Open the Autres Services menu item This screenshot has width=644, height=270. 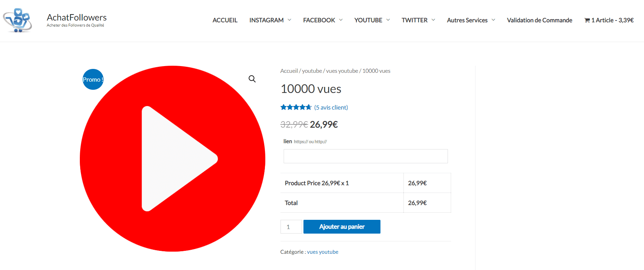click(467, 20)
